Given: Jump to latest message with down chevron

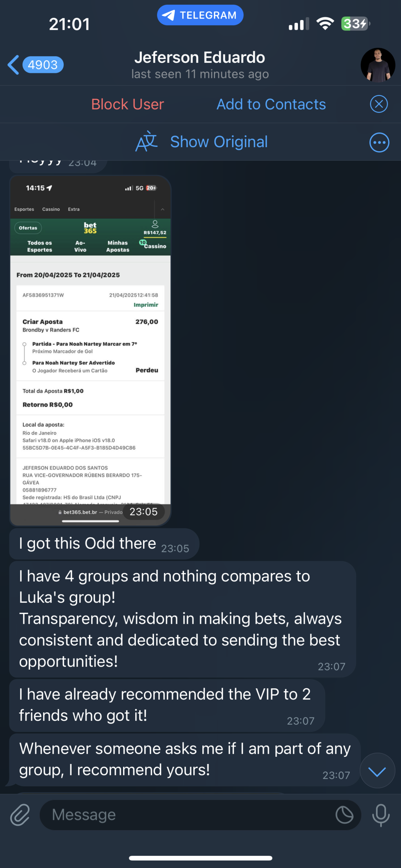Looking at the screenshot, I should pyautogui.click(x=377, y=770).
